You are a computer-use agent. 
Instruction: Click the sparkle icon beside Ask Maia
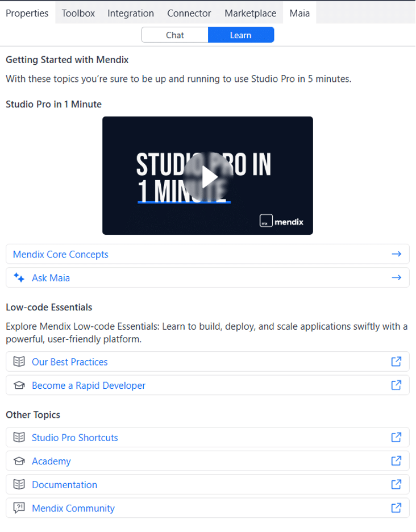[x=19, y=278]
